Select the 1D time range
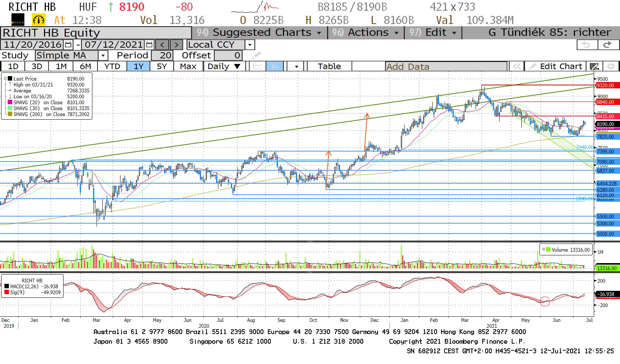The height and width of the screenshot is (364, 620). (x=13, y=67)
